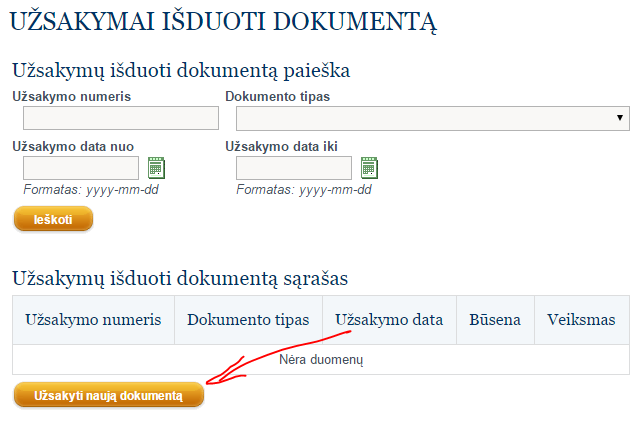This screenshot has width=644, height=429.
Task: Open calendar for Užsakymo data nuo
Action: tap(156, 168)
